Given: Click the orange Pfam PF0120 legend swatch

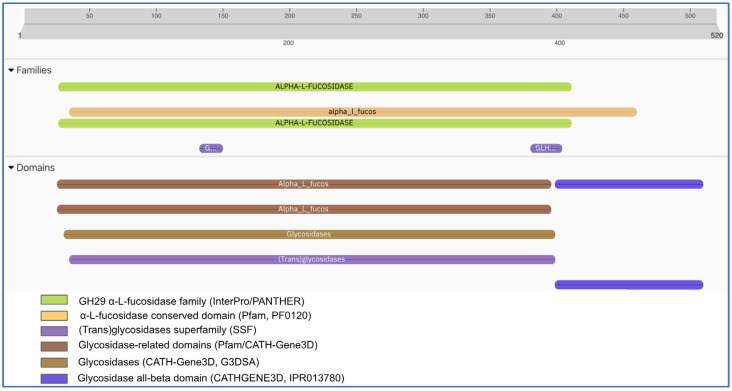Looking at the screenshot, I should pyautogui.click(x=54, y=315).
